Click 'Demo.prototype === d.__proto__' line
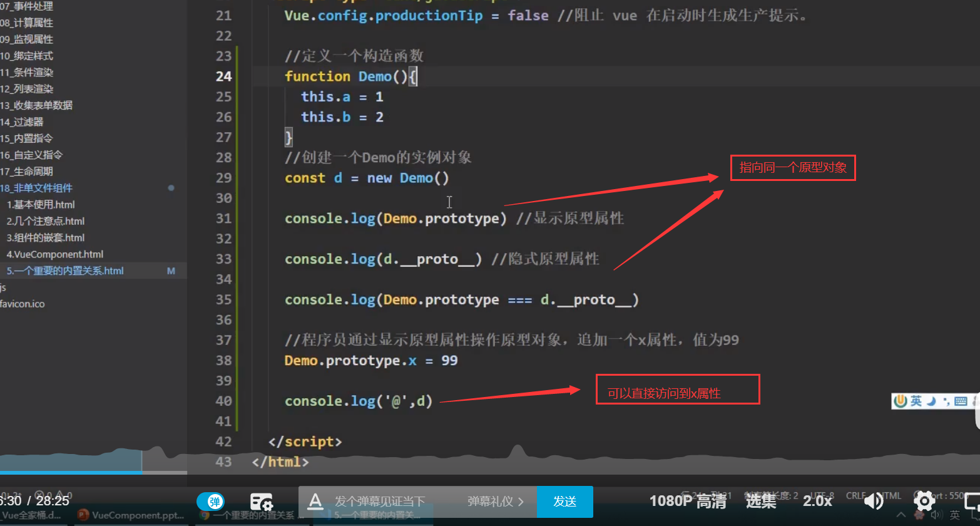The width and height of the screenshot is (980, 526). click(x=462, y=300)
